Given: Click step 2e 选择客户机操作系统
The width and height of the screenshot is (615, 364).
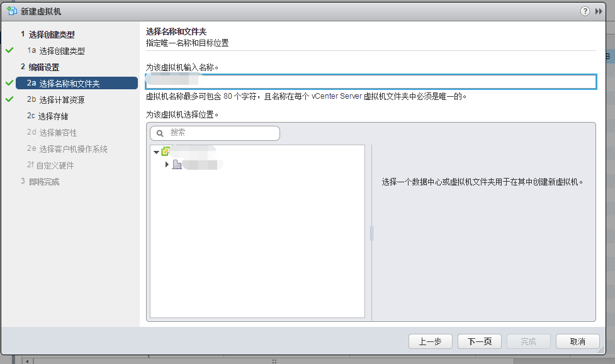Looking at the screenshot, I should pyautogui.click(x=67, y=149).
